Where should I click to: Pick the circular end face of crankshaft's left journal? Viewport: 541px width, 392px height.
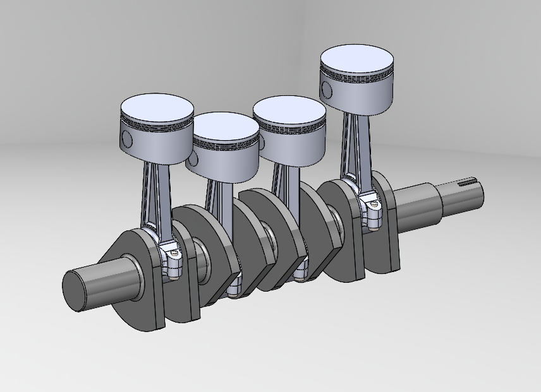[x=75, y=291]
